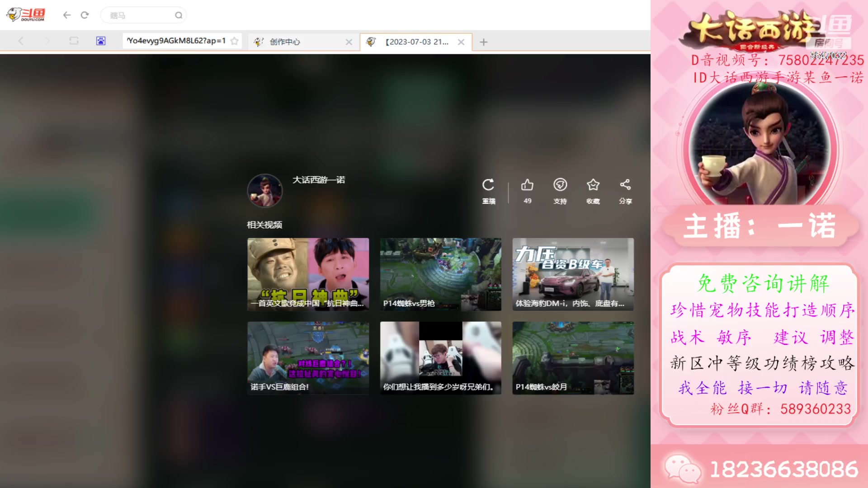The height and width of the screenshot is (488, 868).
Task: Like the video with thumbs-up icon
Action: [x=527, y=185]
